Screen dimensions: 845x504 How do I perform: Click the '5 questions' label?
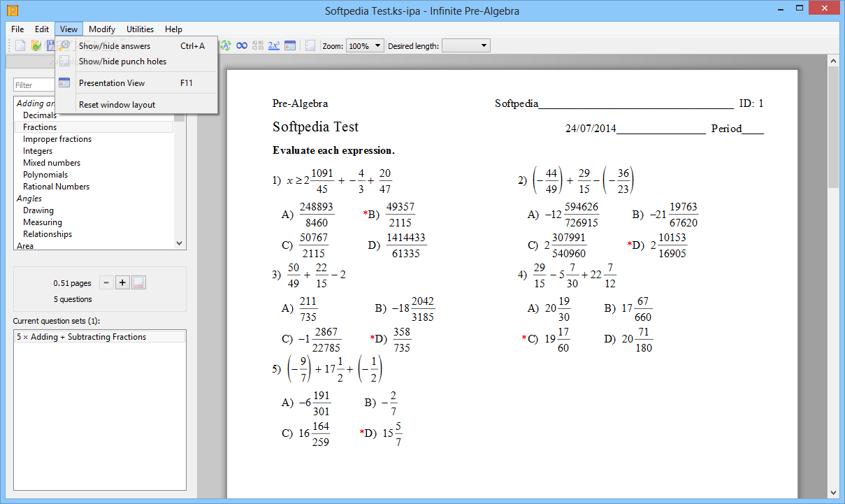(x=73, y=299)
